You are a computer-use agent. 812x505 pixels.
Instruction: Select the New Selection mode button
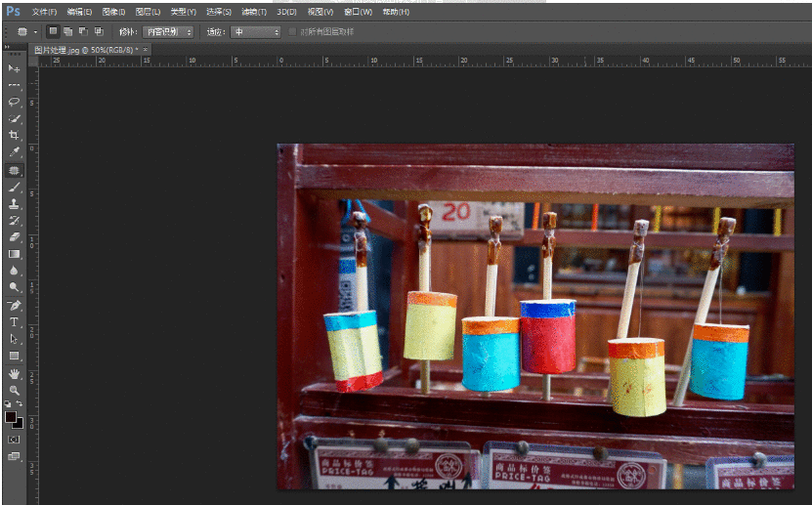(x=53, y=31)
